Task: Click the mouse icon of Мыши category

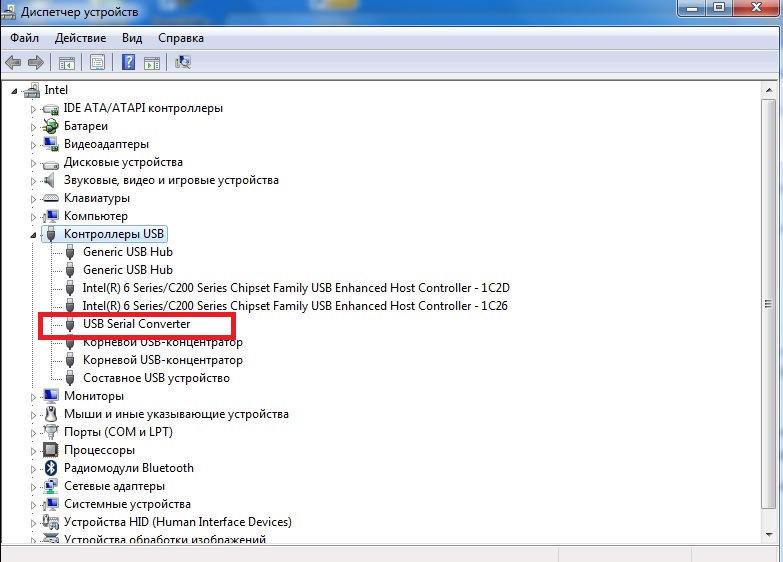Action: pyautogui.click(x=50, y=414)
